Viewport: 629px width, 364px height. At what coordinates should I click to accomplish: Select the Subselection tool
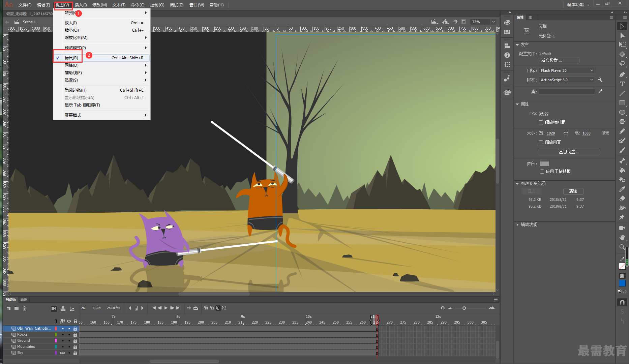[x=622, y=35]
